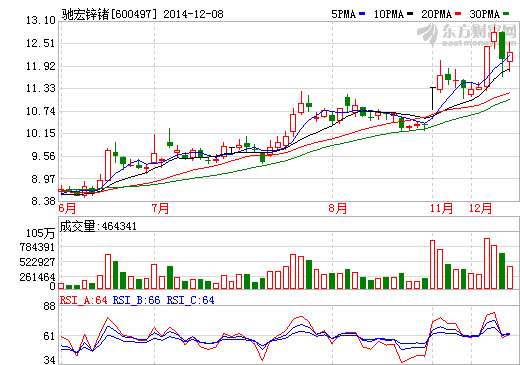
Task: Click the 8.38 price axis value
Action: click(x=43, y=201)
